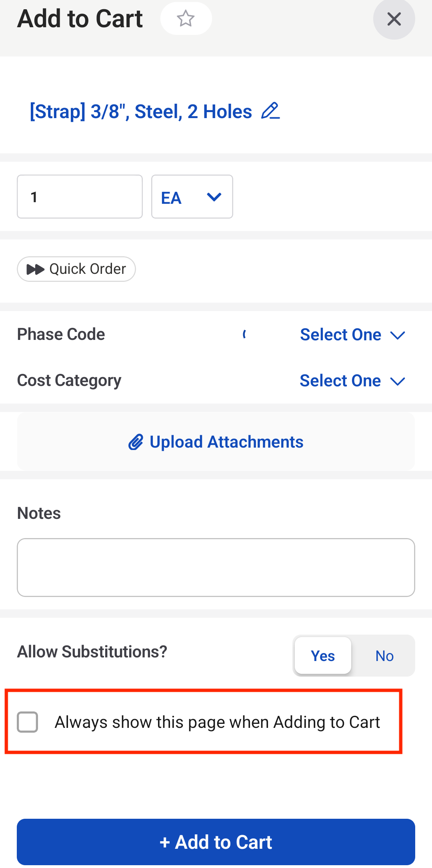The height and width of the screenshot is (868, 432).
Task: Select Yes for Allow Substitutions
Action: point(323,656)
